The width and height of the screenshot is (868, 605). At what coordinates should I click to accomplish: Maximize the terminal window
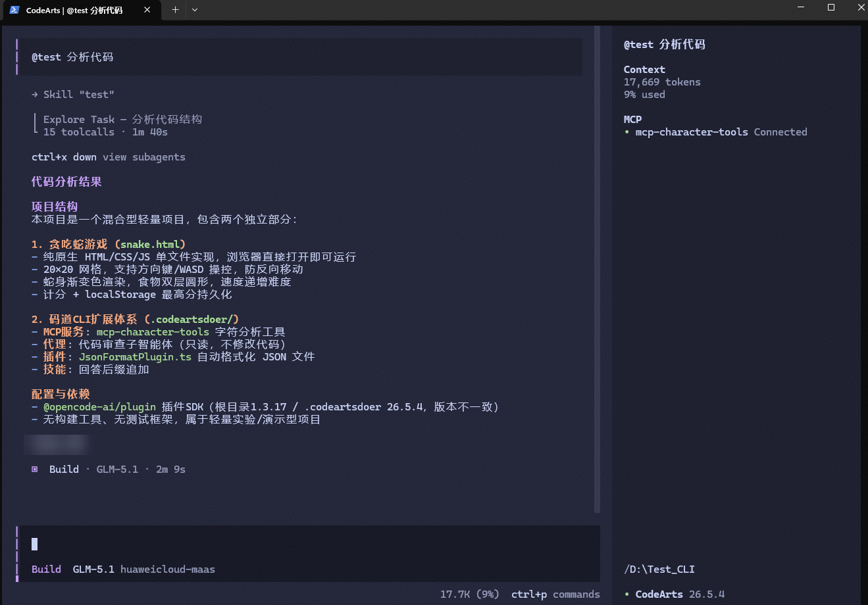pyautogui.click(x=831, y=8)
